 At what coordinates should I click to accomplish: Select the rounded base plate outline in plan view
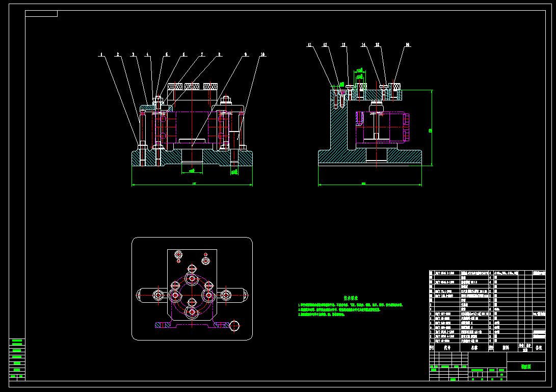(x=192, y=289)
